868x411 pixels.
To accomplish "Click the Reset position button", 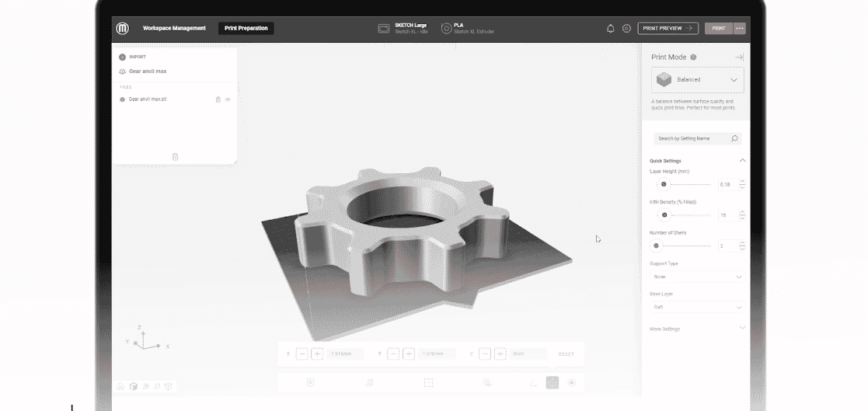I will 566,354.
